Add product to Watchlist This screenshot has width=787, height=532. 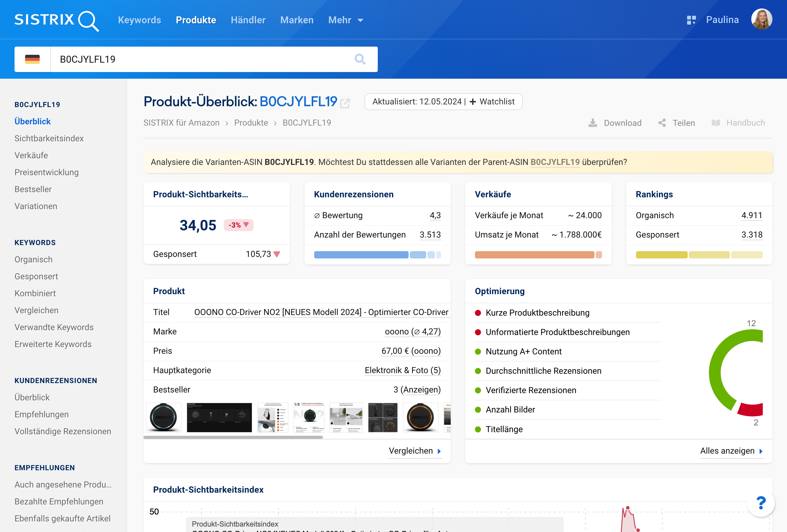point(492,102)
